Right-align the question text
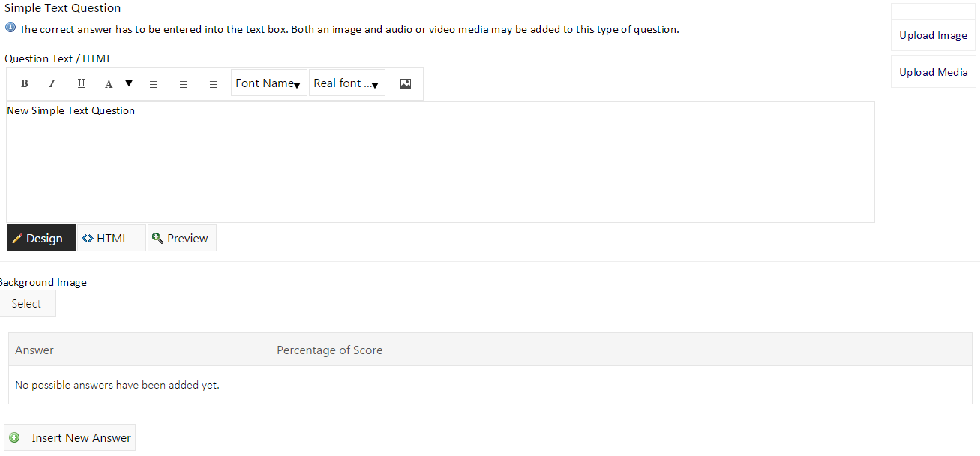The width and height of the screenshot is (980, 456). tap(212, 83)
